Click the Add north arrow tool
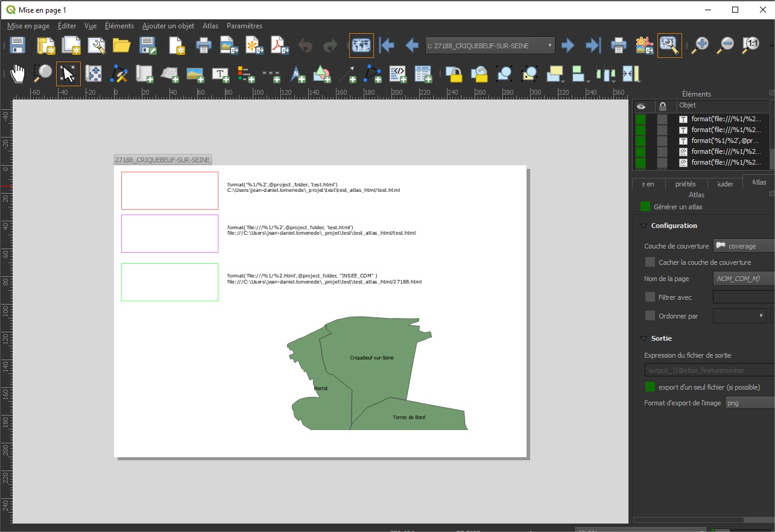Viewport: 775px width, 532px height. pyautogui.click(x=297, y=74)
